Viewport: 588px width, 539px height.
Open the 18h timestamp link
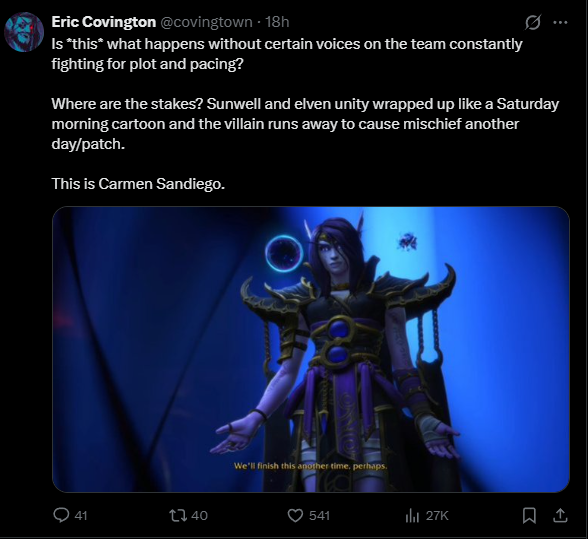[x=277, y=22]
